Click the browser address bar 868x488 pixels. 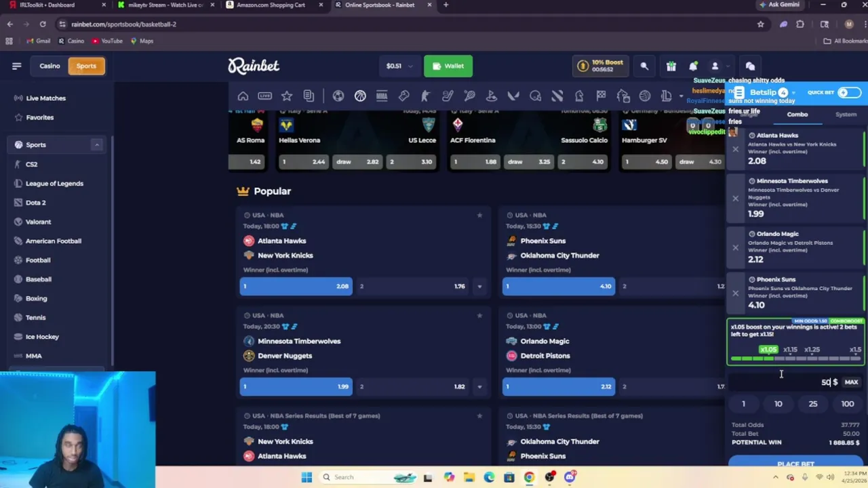click(407, 24)
